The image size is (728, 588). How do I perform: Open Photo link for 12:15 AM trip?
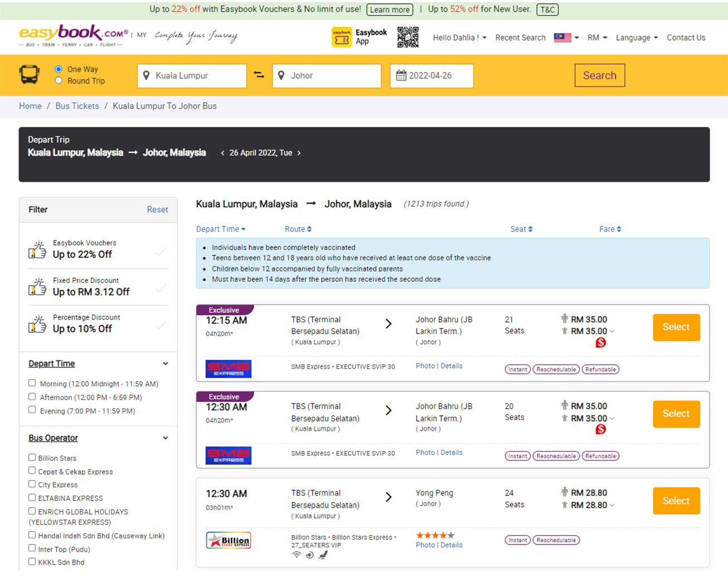(425, 366)
